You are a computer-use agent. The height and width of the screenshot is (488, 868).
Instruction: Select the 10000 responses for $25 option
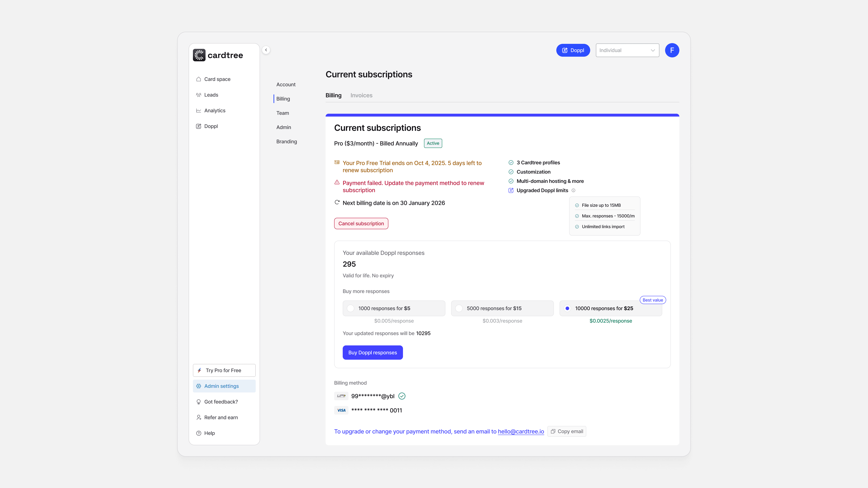coord(567,308)
